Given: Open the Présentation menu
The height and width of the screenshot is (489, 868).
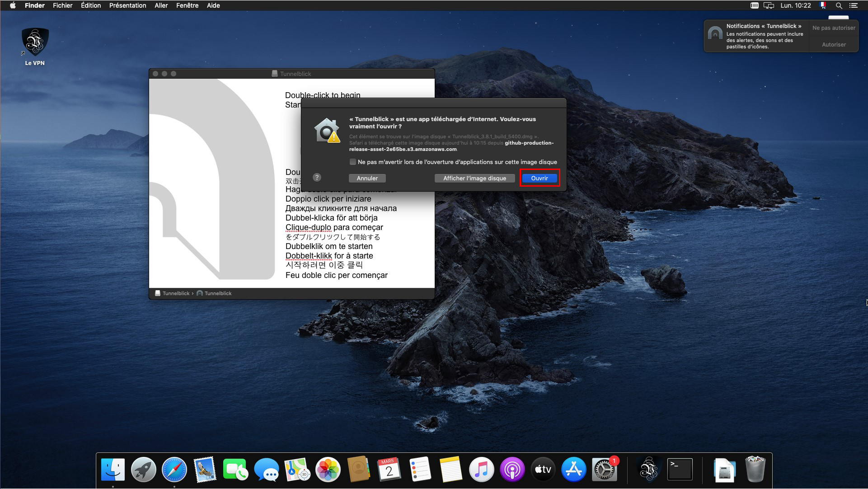Looking at the screenshot, I should [x=127, y=5].
